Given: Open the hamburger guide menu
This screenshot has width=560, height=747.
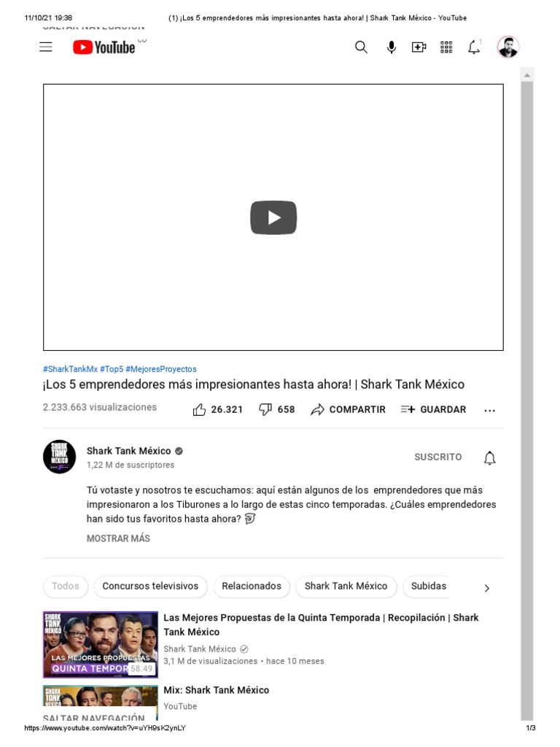Looking at the screenshot, I should pyautogui.click(x=46, y=47).
